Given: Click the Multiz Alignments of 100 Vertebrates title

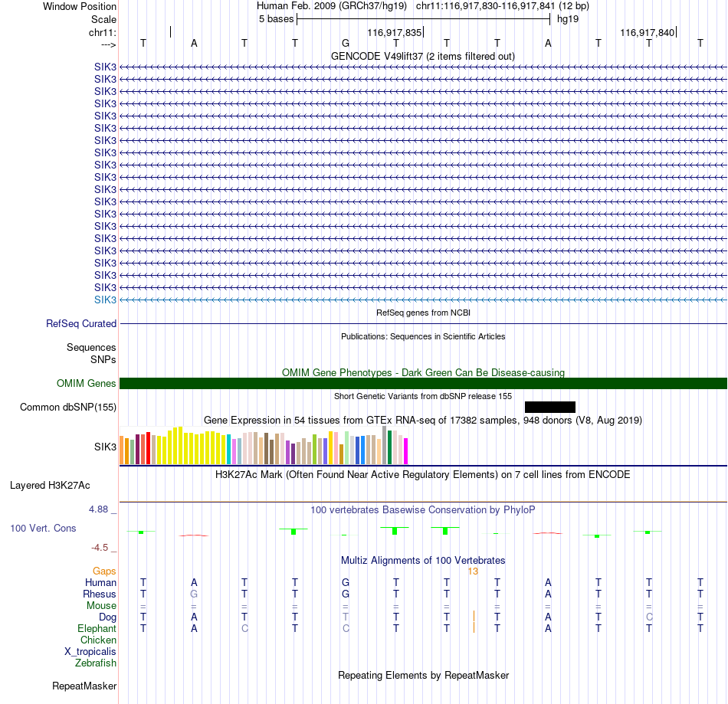Looking at the screenshot, I should 423,560.
